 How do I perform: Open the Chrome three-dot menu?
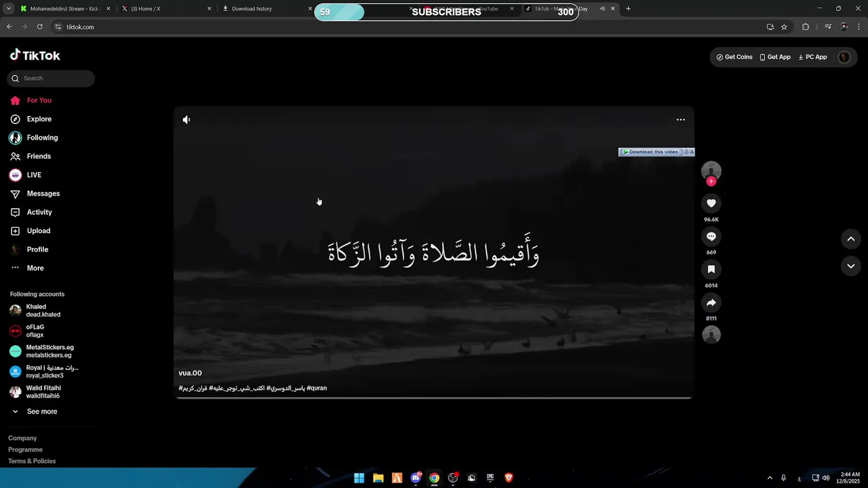[x=859, y=27]
